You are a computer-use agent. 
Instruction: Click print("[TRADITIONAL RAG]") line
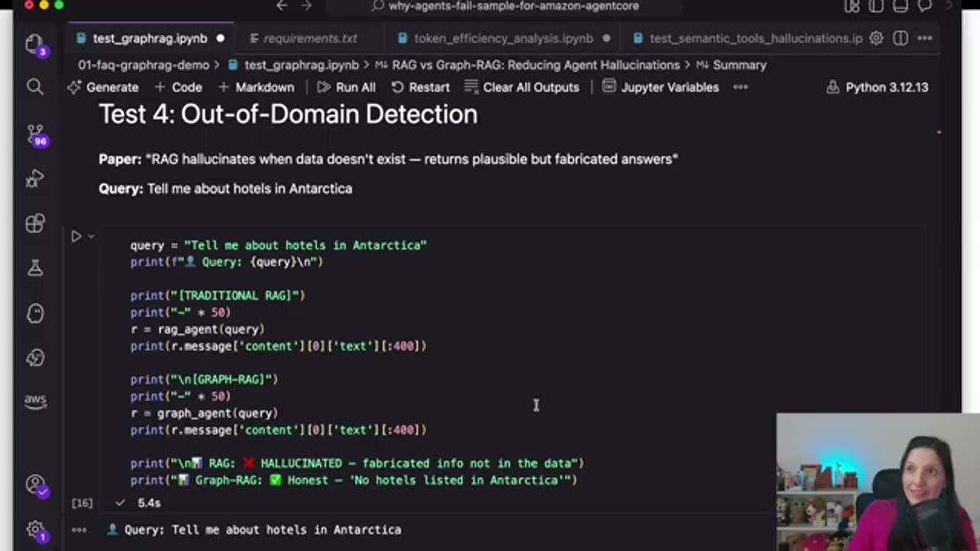pyautogui.click(x=217, y=295)
